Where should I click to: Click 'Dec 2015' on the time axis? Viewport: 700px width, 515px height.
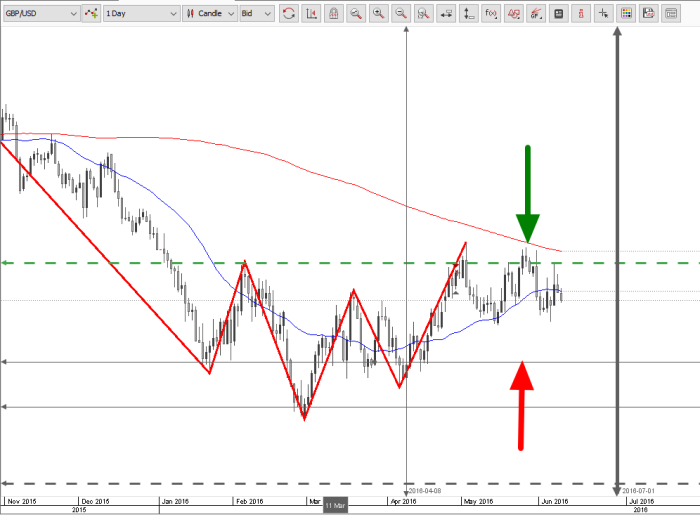[x=96, y=501]
